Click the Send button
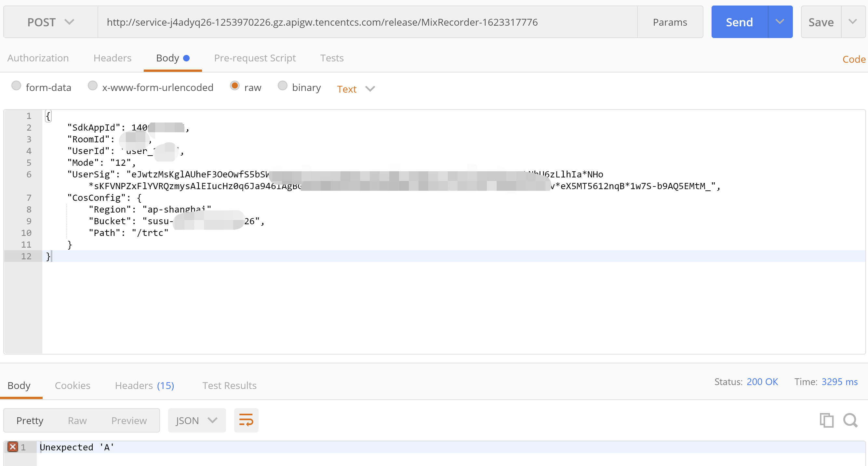Viewport: 868px width, 466px height. 739,22
